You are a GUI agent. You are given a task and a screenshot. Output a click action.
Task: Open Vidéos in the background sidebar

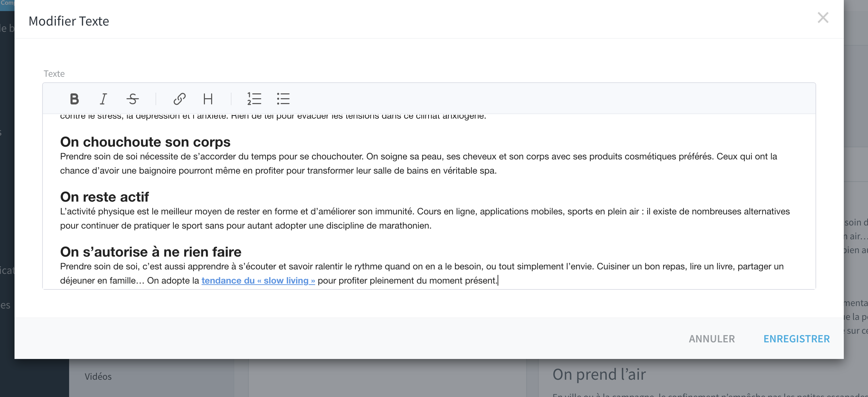click(x=98, y=377)
